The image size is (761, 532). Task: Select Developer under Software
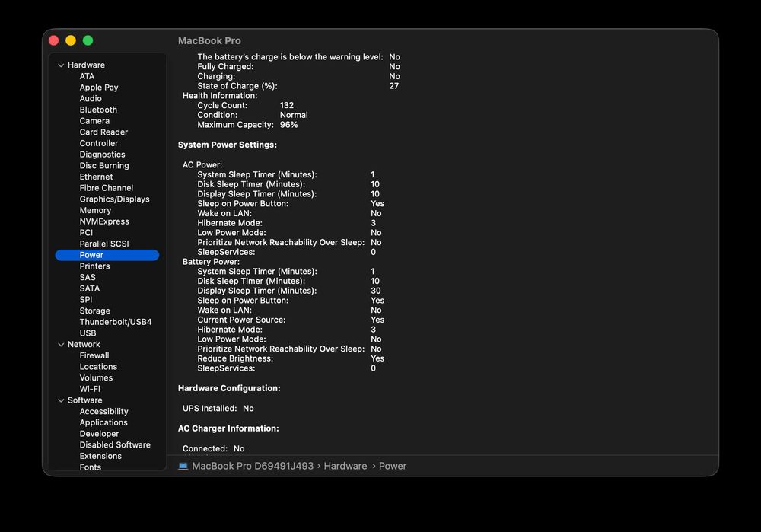(x=100, y=434)
